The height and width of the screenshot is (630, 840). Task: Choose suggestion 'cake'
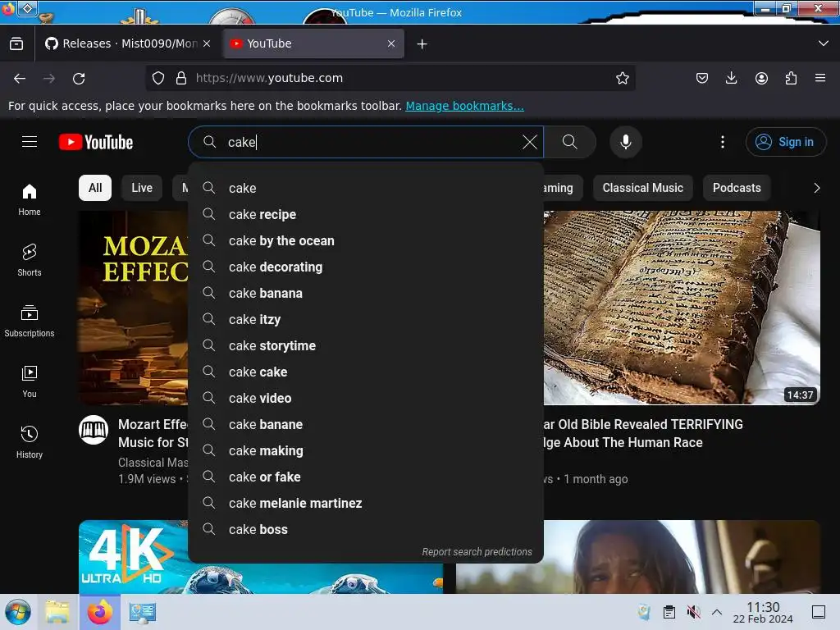click(366, 188)
